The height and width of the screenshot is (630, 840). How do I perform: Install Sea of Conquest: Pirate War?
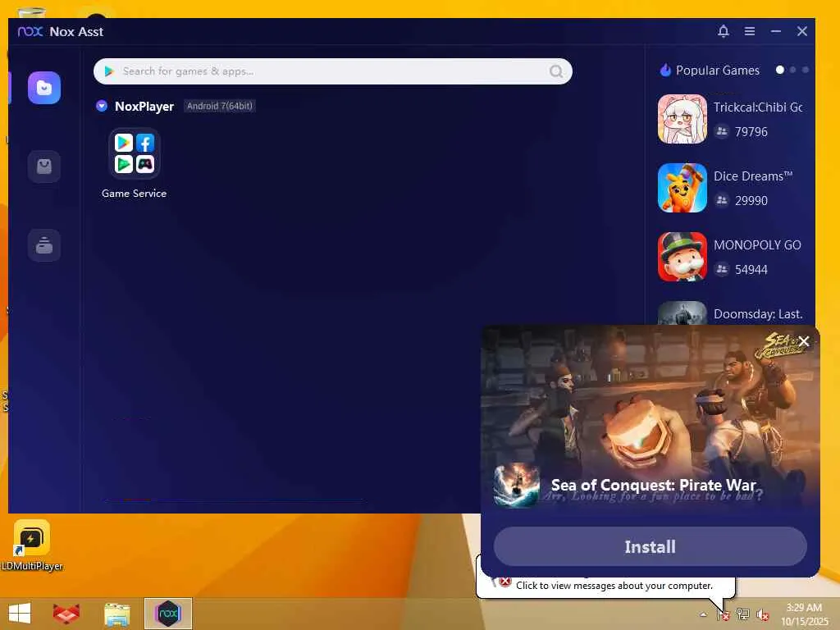tap(650, 546)
